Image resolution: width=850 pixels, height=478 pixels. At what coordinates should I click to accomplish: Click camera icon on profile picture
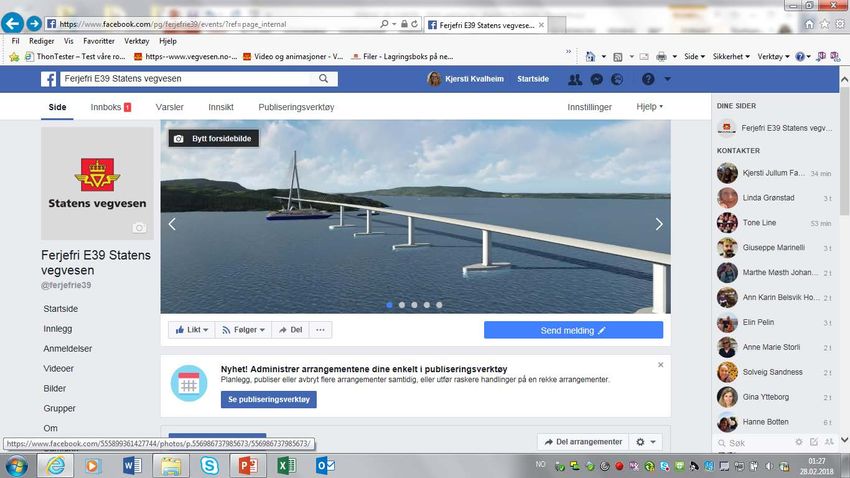tap(139, 228)
